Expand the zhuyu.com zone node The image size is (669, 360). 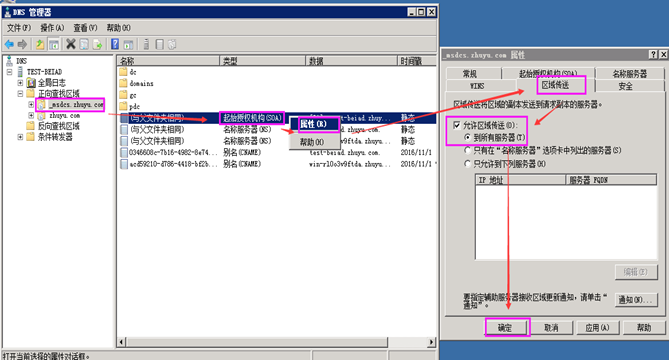(x=31, y=116)
